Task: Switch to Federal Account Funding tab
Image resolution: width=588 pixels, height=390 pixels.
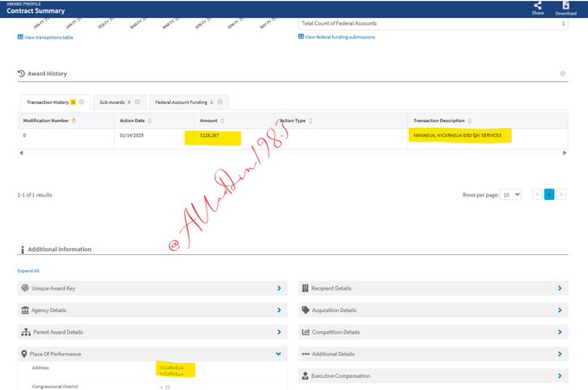Action: click(182, 102)
